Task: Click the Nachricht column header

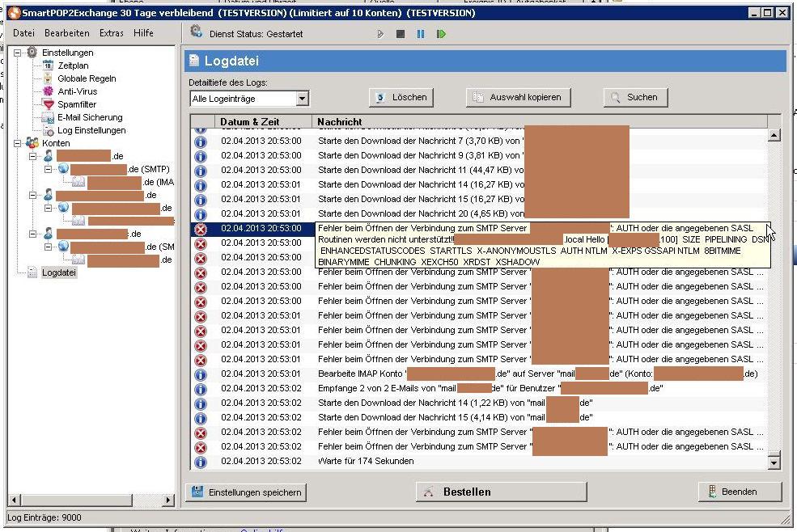Action: 540,121
